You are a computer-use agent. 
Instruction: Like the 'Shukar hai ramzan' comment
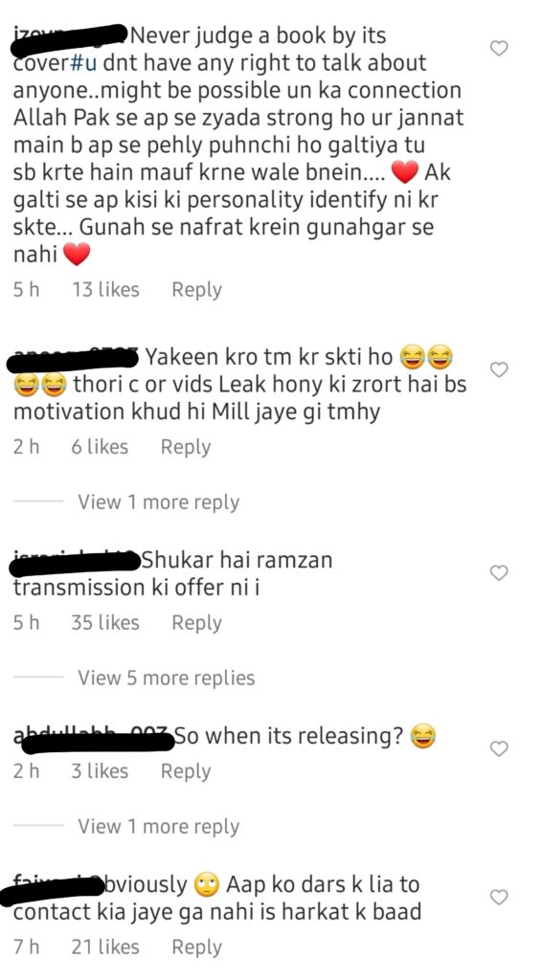click(498, 572)
